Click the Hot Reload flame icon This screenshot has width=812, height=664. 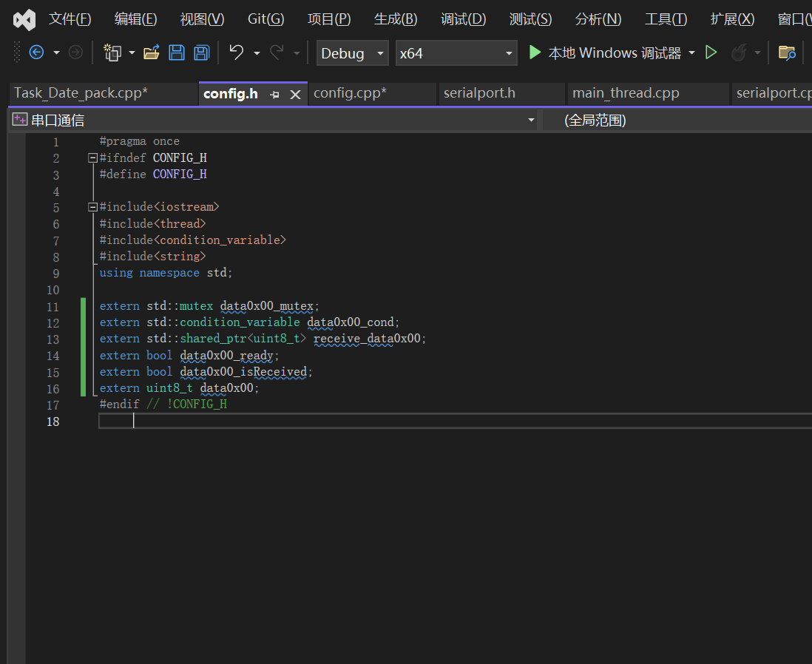(x=739, y=52)
